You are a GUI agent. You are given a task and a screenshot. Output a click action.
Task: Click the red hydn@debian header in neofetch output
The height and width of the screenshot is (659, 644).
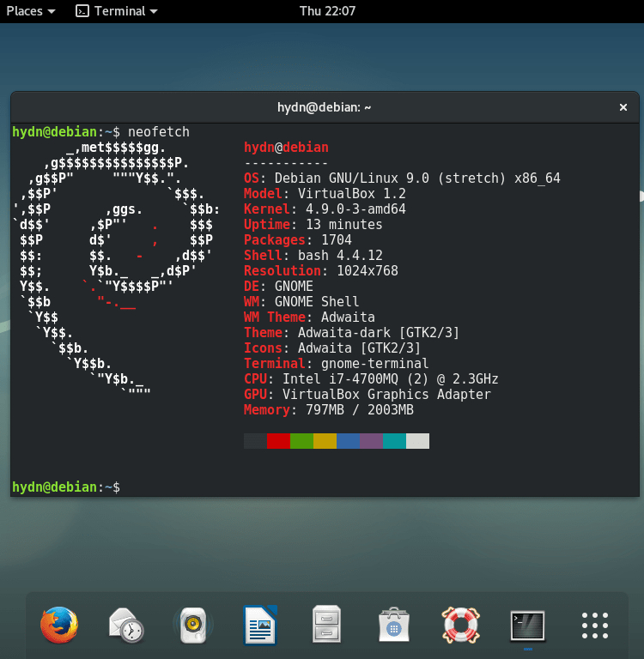286,148
